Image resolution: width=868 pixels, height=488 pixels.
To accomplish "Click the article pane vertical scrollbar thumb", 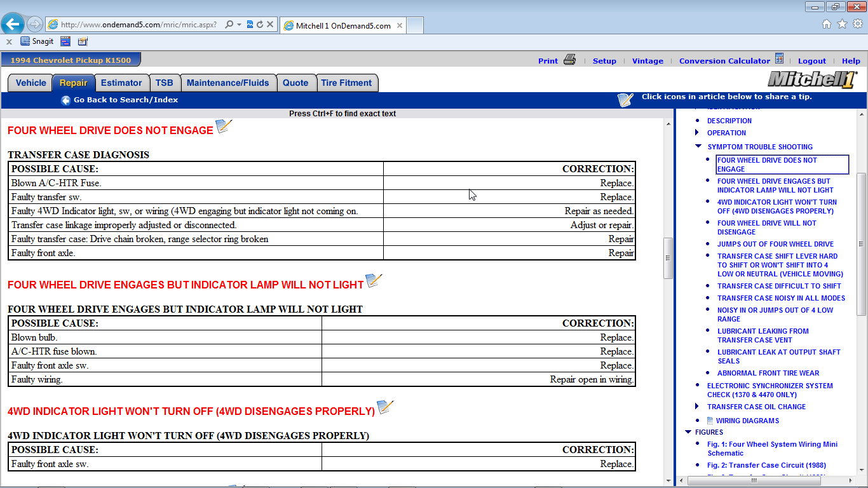I will click(668, 258).
